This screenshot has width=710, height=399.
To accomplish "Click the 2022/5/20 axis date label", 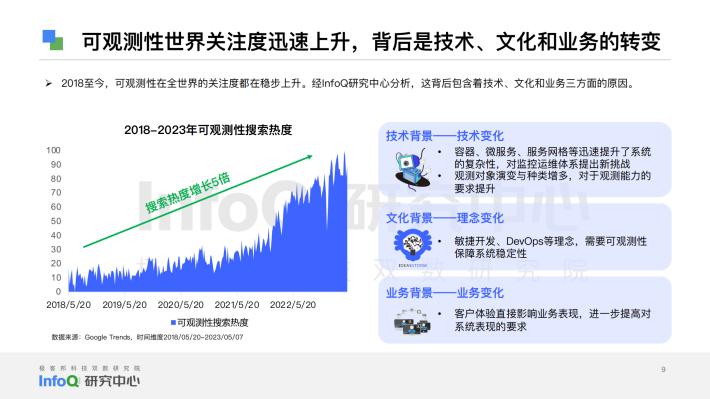I will 293,305.
